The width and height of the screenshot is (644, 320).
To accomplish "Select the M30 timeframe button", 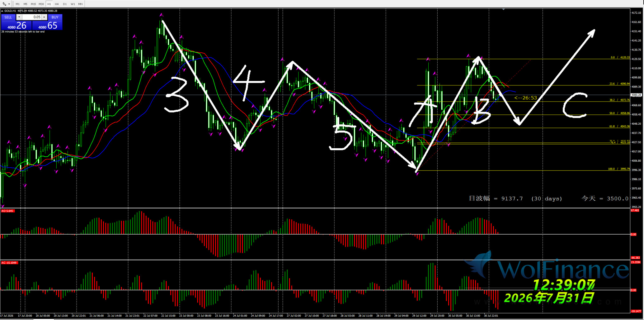I will coord(41,4).
